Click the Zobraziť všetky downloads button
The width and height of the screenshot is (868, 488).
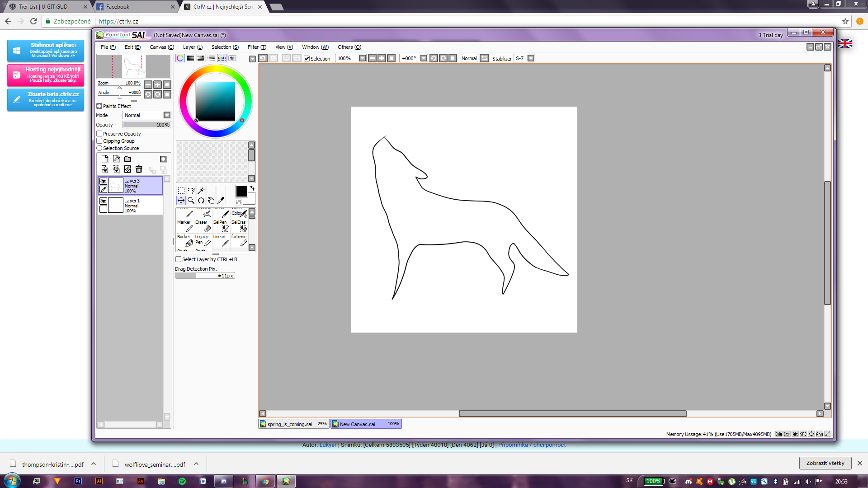825,463
